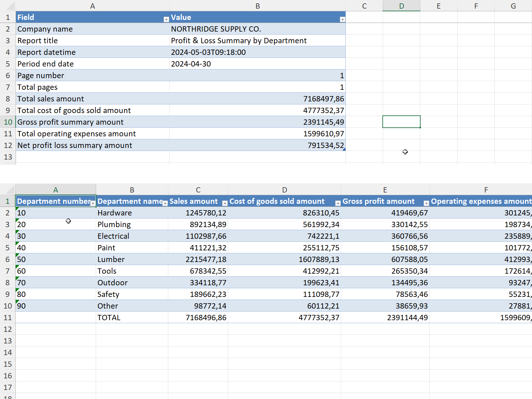Select the Electrical department cell
The height and width of the screenshot is (399, 532).
click(132, 236)
